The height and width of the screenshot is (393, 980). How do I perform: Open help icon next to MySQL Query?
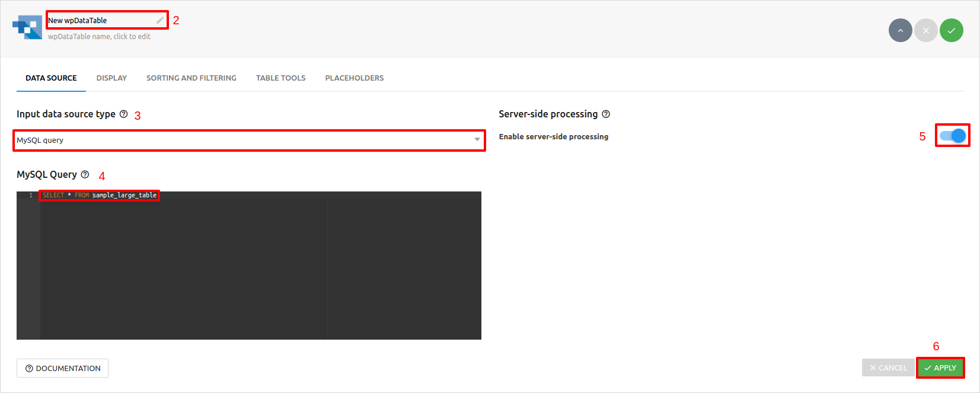(x=85, y=174)
